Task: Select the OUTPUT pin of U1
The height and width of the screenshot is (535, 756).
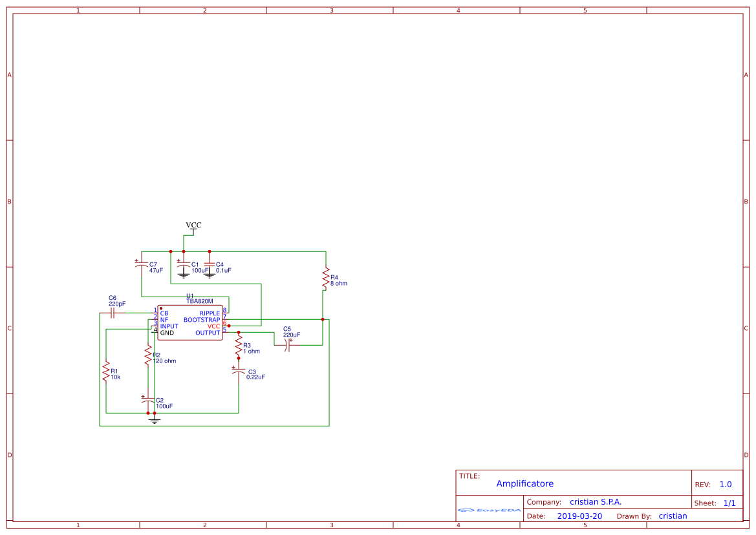Action: 209,333
